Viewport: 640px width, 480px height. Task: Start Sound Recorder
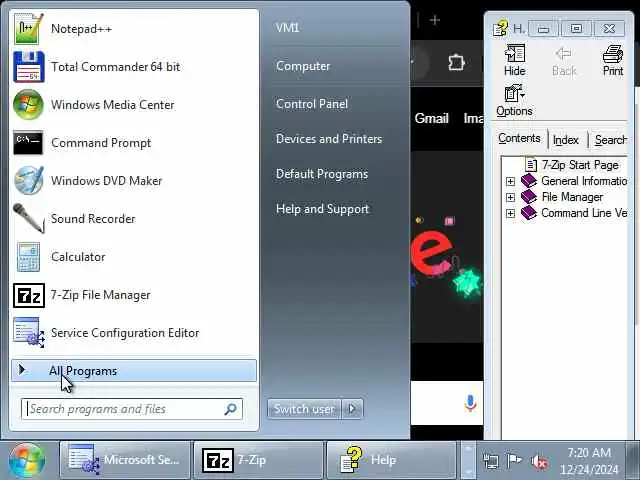pyautogui.click(x=134, y=218)
